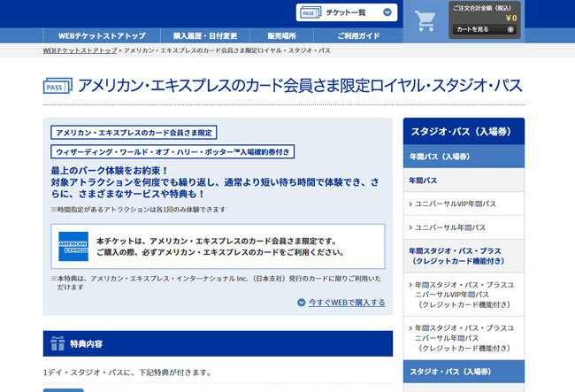The height and width of the screenshot is (392, 575).
Task: Click the main page title heading
Action: click(300, 86)
